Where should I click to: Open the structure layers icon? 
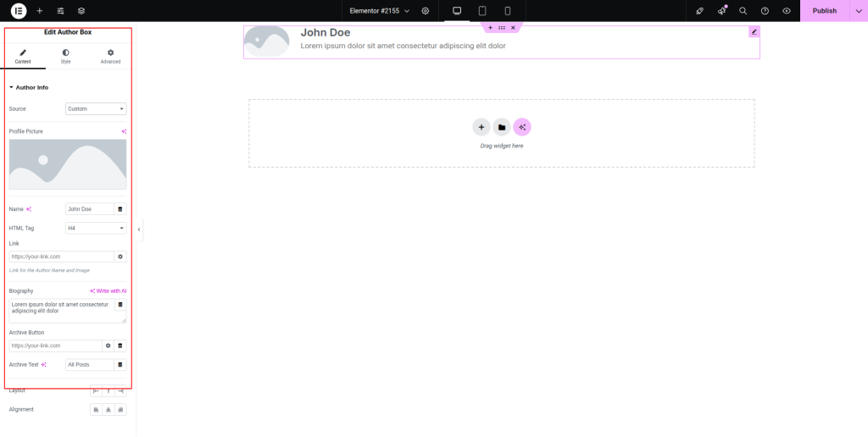point(81,10)
